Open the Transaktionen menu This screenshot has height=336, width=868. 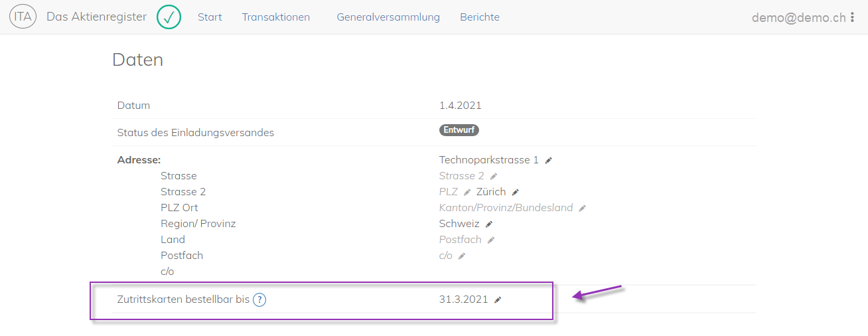tap(275, 17)
